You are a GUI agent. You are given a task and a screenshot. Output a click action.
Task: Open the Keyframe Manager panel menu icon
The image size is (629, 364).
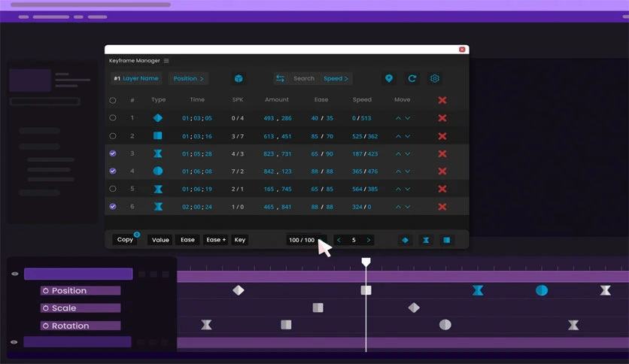pyautogui.click(x=166, y=60)
